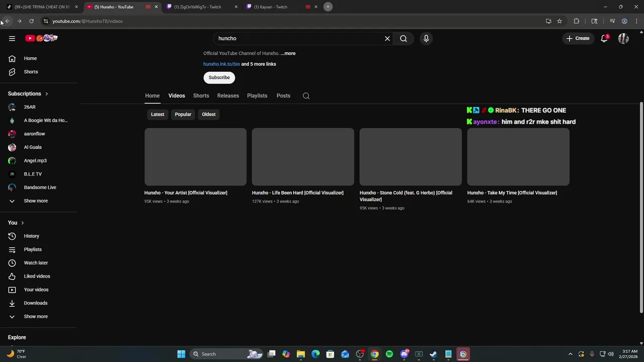Subscribe to the Hunxho channel
Image resolution: width=644 pixels, height=362 pixels.
219,77
